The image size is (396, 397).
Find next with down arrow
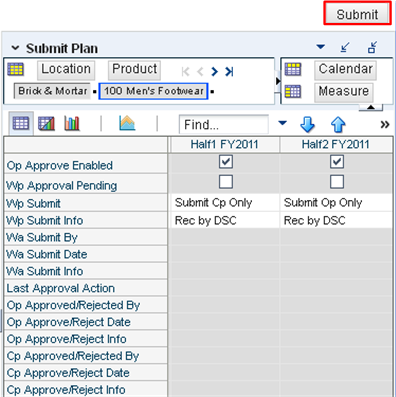click(x=307, y=124)
